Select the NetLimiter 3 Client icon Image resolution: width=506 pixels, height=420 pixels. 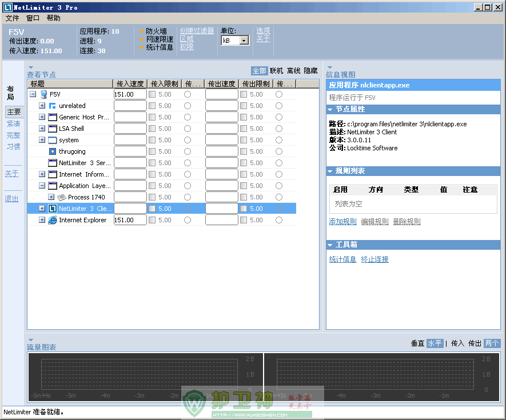click(53, 209)
